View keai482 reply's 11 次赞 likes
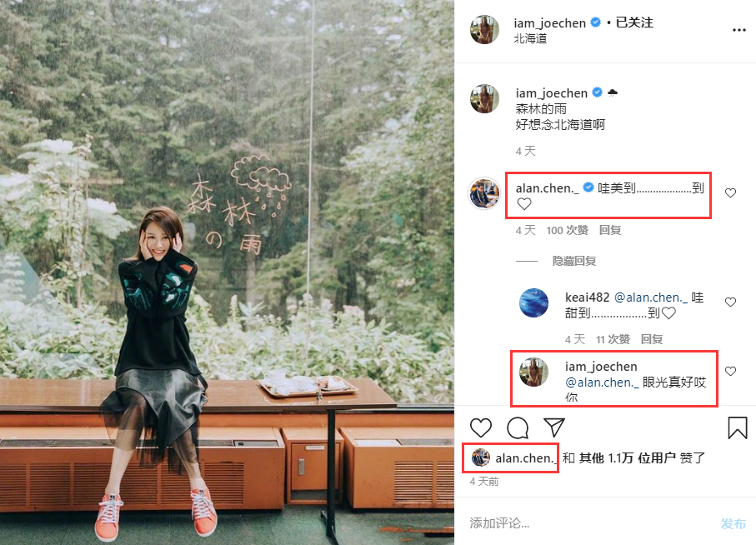Image resolution: width=756 pixels, height=545 pixels. click(x=613, y=339)
